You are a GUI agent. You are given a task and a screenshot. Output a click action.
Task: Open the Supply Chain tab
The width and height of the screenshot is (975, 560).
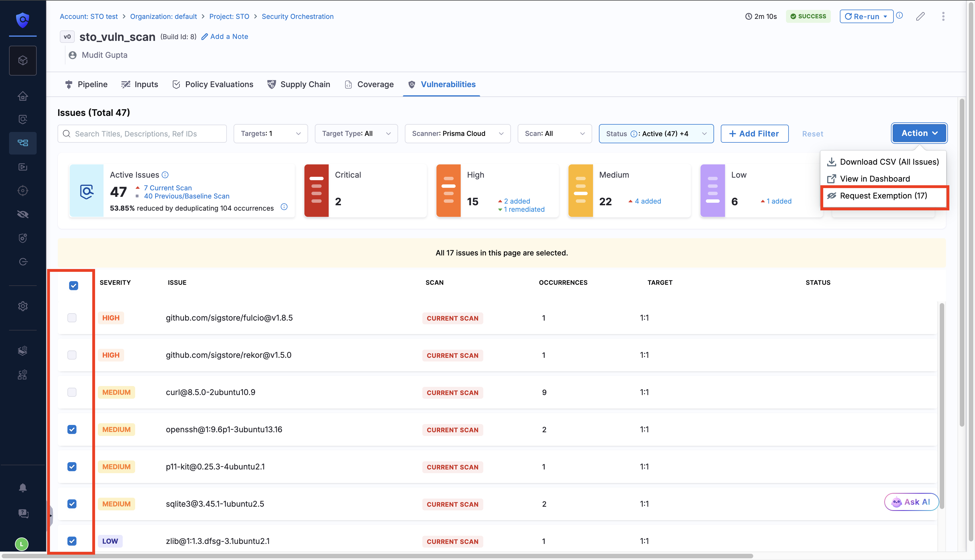[x=298, y=84]
